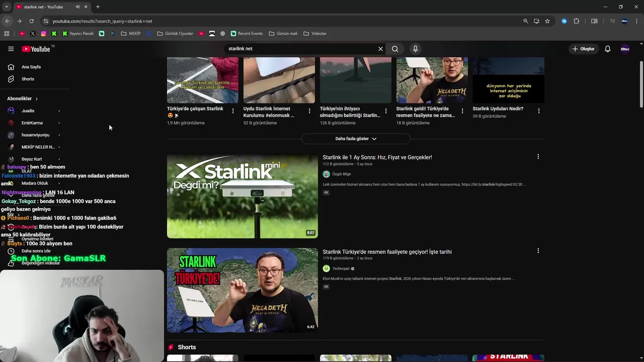644x362 pixels.
Task: Open a new browser tab
Action: [x=98, y=7]
